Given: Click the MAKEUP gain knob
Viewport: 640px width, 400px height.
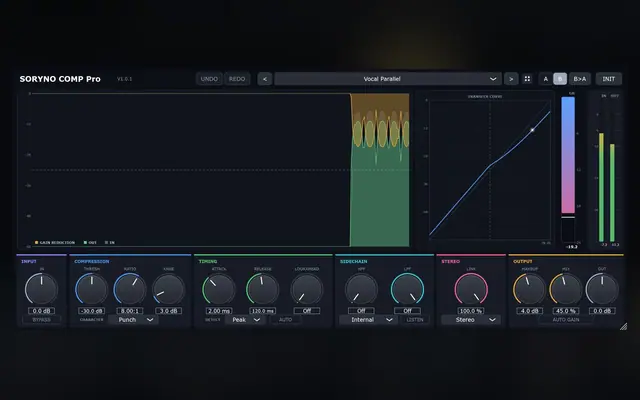Looking at the screenshot, I should (x=529, y=289).
